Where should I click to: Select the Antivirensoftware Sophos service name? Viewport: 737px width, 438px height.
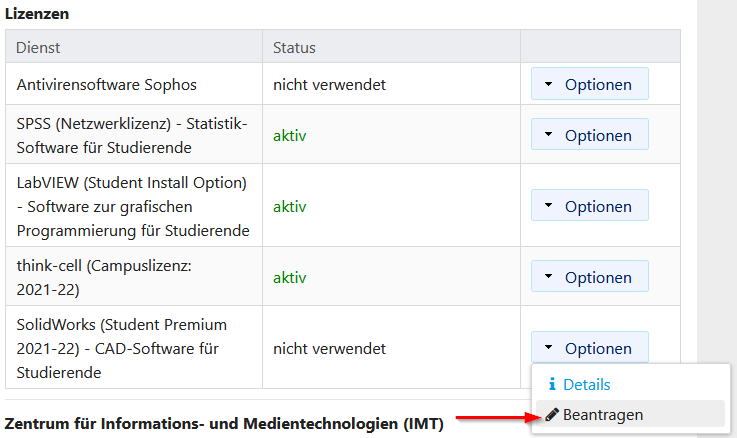(106, 85)
